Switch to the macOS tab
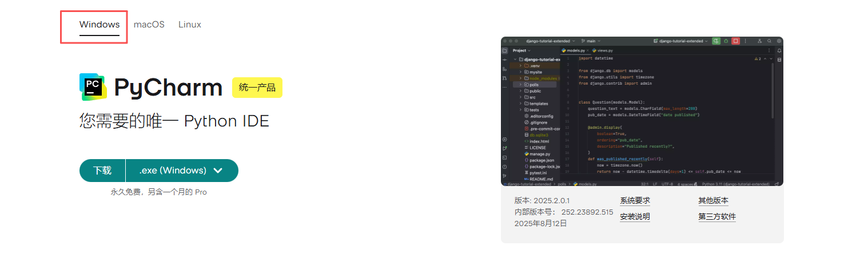868x261 pixels. click(x=149, y=25)
